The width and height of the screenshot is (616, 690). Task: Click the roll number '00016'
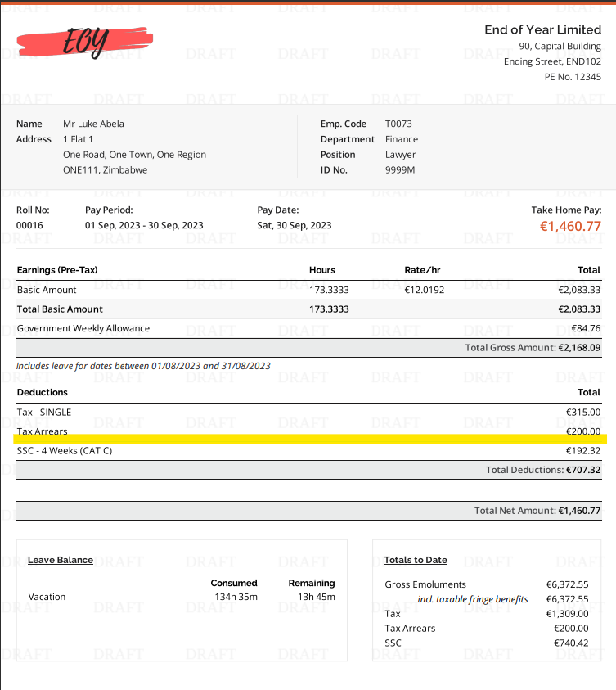[x=29, y=225]
